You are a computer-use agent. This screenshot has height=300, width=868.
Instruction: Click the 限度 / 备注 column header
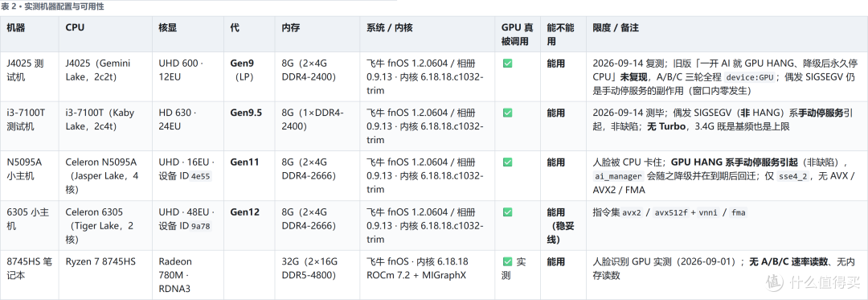[616, 27]
